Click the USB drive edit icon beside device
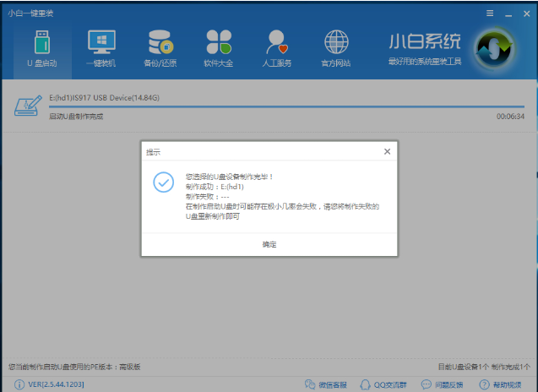This screenshot has height=392, width=538. pos(28,107)
